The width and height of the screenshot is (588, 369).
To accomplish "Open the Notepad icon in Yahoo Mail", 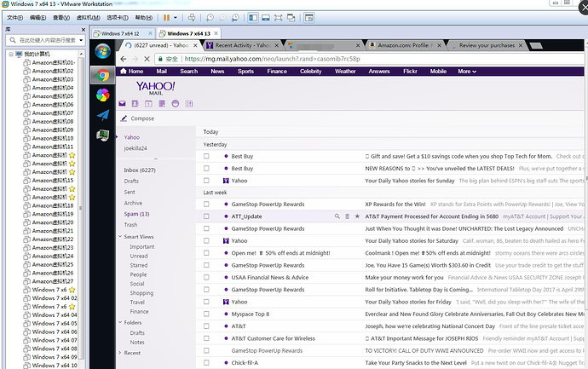I will 162,104.
